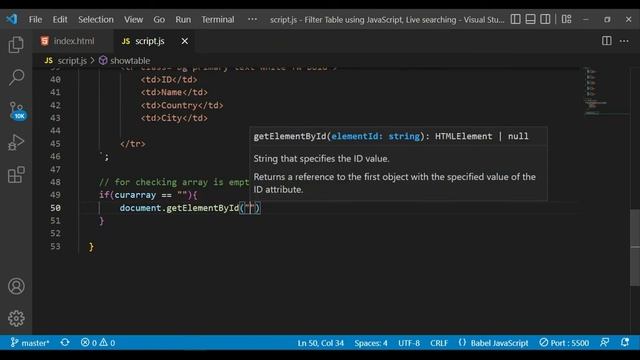
Task: Click the <td>Name</td> code line
Action: [x=174, y=92]
